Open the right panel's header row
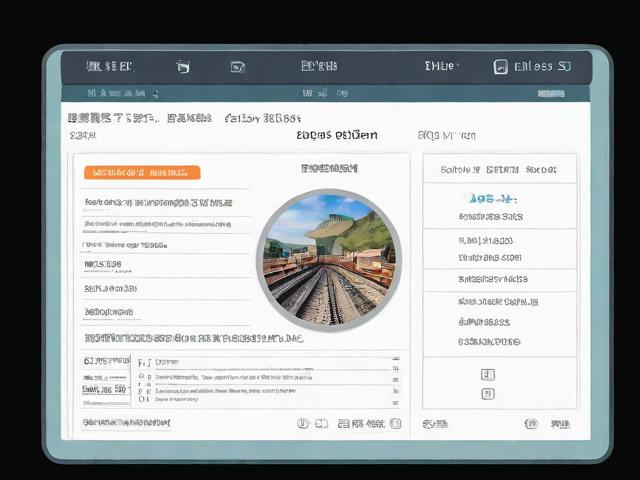 [499, 170]
